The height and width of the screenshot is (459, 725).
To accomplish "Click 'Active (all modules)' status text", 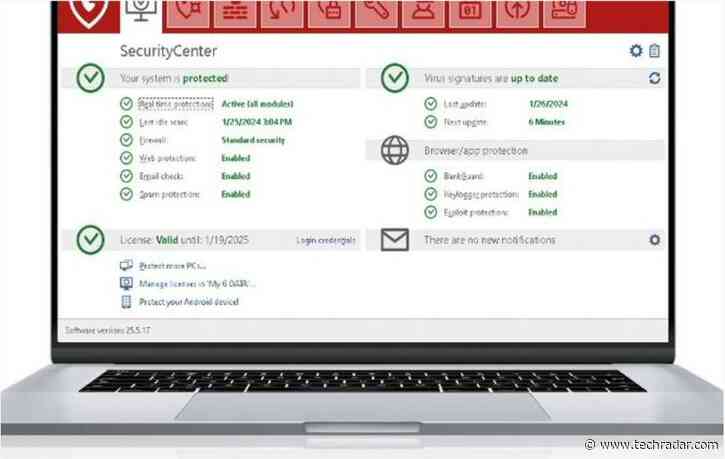I will click(x=258, y=104).
